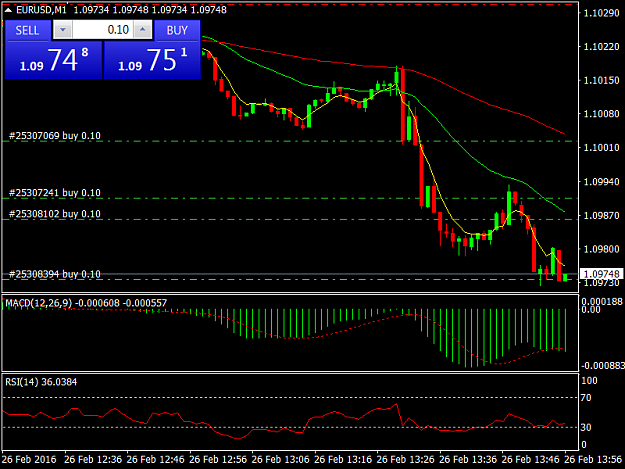The width and height of the screenshot is (625, 469).
Task: Click the 26 Feb 13:56 time label
Action: (593, 459)
